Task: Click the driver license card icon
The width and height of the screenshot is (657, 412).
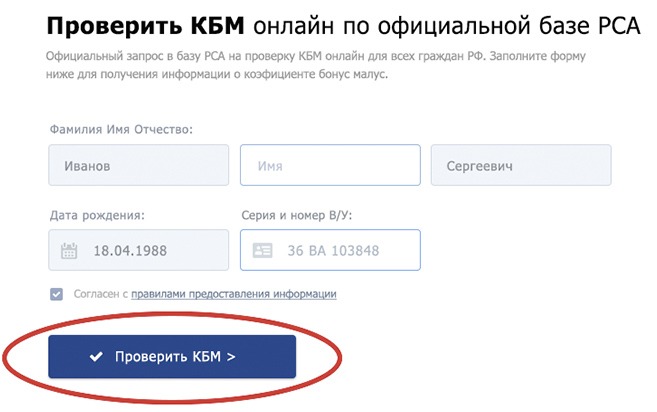Action: click(262, 251)
